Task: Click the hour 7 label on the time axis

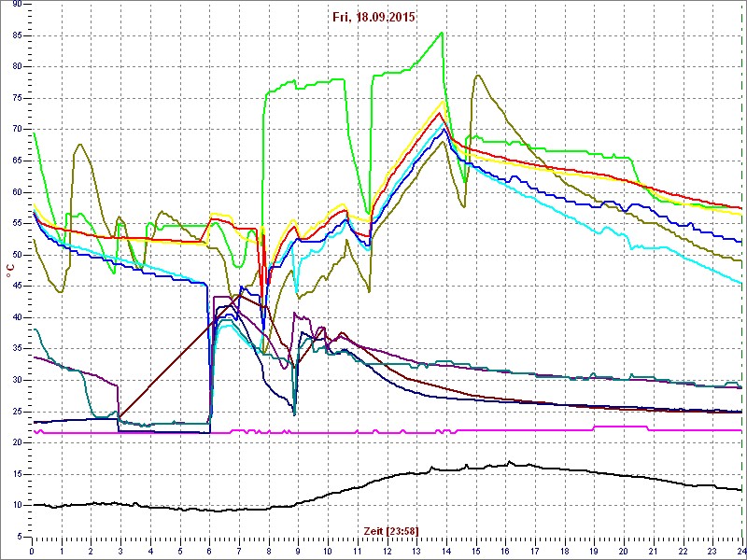Action: pyautogui.click(x=239, y=553)
